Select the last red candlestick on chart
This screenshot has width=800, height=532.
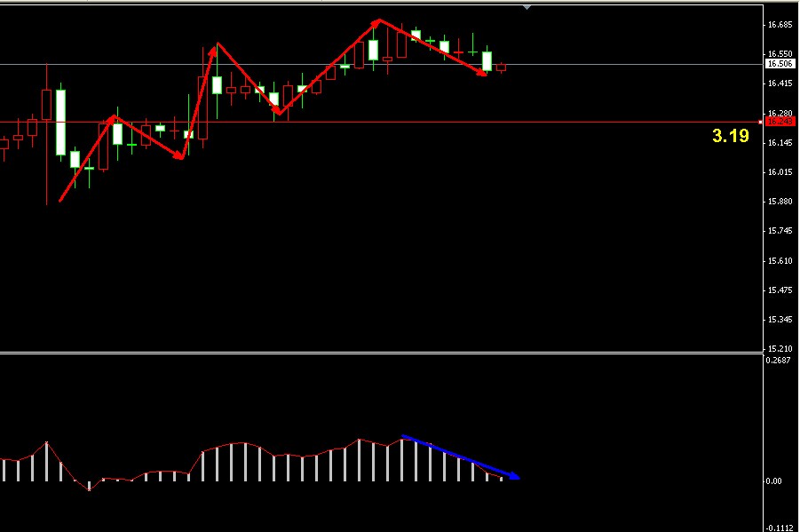(x=501, y=67)
